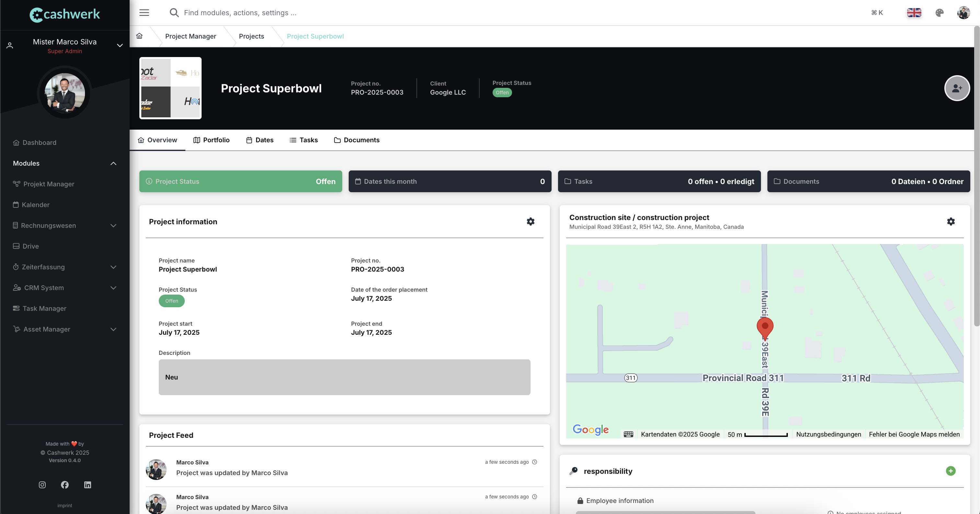Open Dashboard in sidebar
The width and height of the screenshot is (980, 514).
pyautogui.click(x=35, y=142)
